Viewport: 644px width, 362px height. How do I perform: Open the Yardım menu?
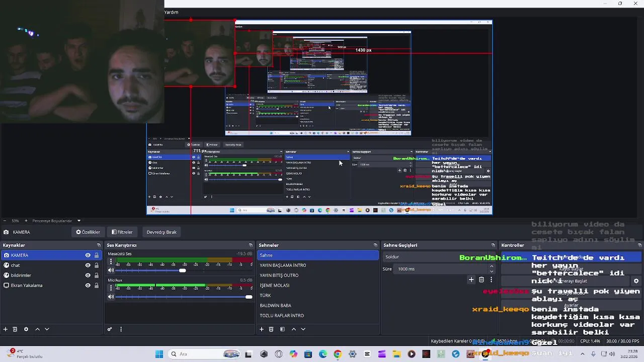point(172,12)
